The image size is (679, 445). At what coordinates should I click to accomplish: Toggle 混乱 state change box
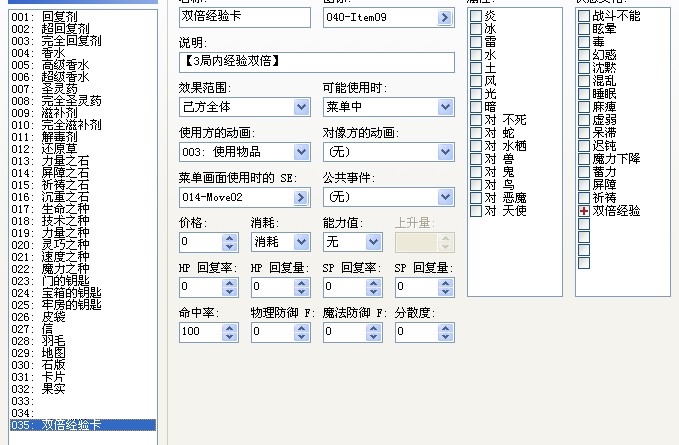click(x=584, y=81)
